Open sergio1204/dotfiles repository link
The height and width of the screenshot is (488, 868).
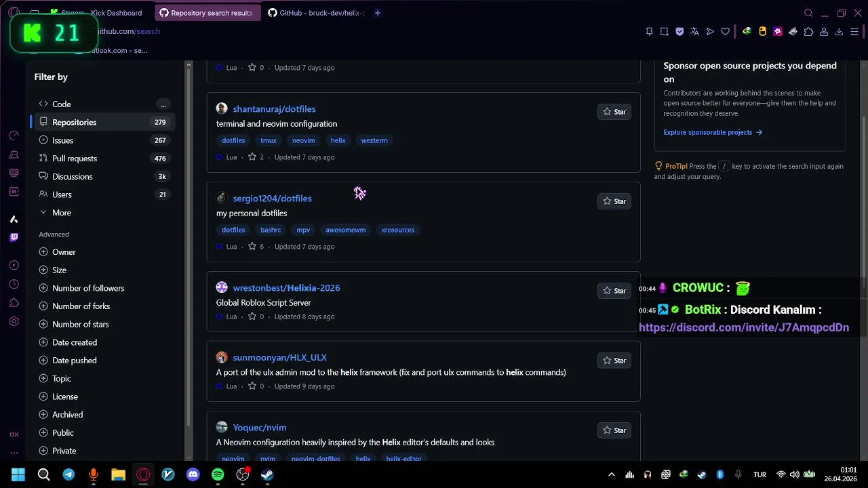pyautogui.click(x=272, y=199)
